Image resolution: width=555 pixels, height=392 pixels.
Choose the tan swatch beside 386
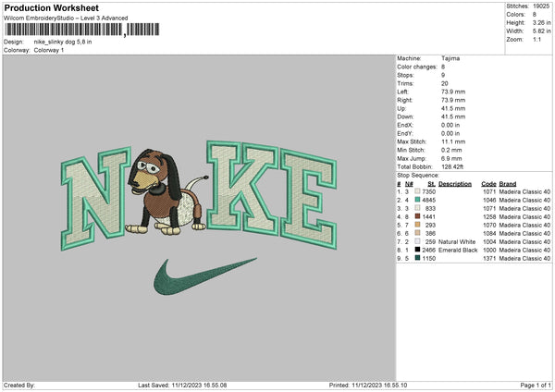point(417,233)
